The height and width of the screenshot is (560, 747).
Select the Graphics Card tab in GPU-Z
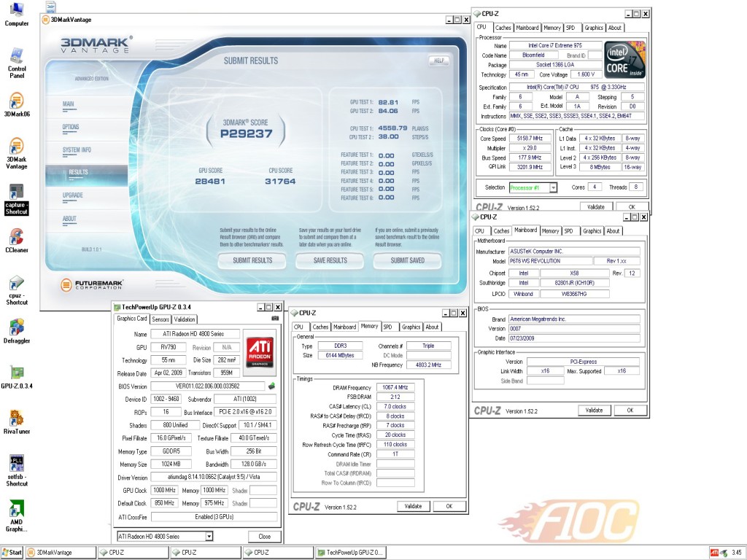pyautogui.click(x=132, y=319)
